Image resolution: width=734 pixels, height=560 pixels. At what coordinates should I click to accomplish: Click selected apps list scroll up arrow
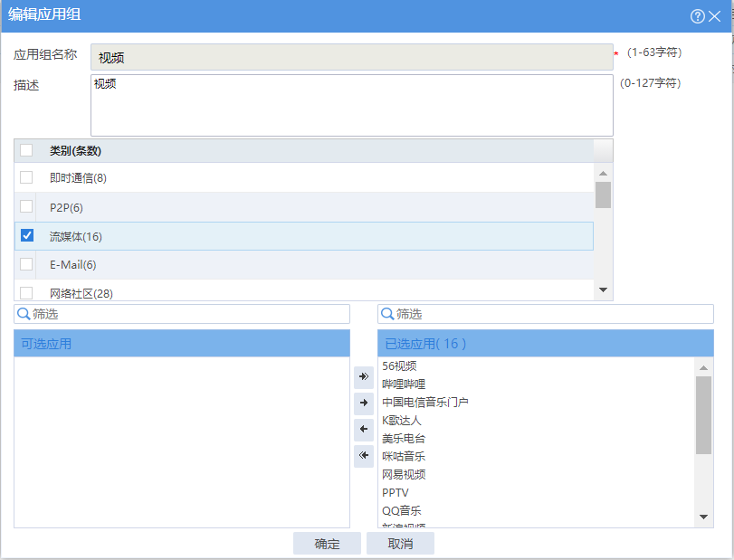coord(703,367)
